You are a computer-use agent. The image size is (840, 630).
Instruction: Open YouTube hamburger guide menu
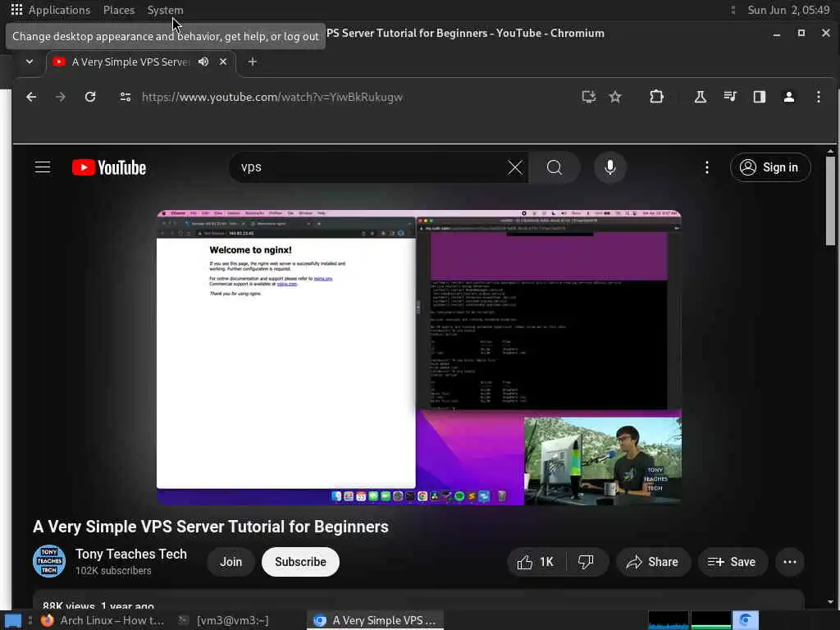pyautogui.click(x=43, y=167)
